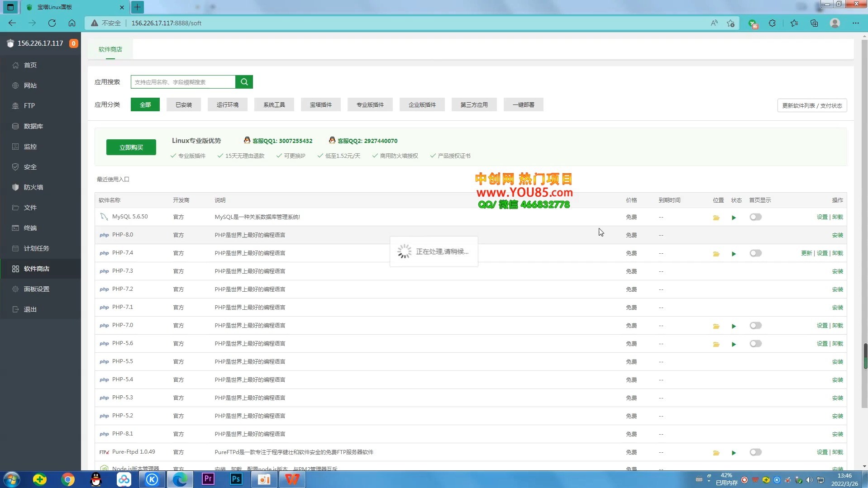The width and height of the screenshot is (868, 488).
Task: Open PHP-7.4 folder location icon
Action: coord(716,254)
